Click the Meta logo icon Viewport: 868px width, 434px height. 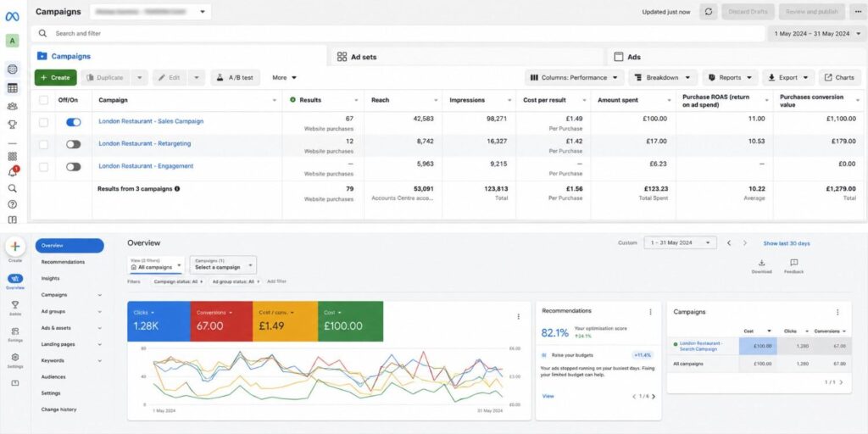(x=12, y=17)
